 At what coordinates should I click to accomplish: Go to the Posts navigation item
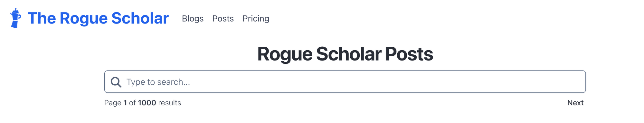(x=223, y=19)
